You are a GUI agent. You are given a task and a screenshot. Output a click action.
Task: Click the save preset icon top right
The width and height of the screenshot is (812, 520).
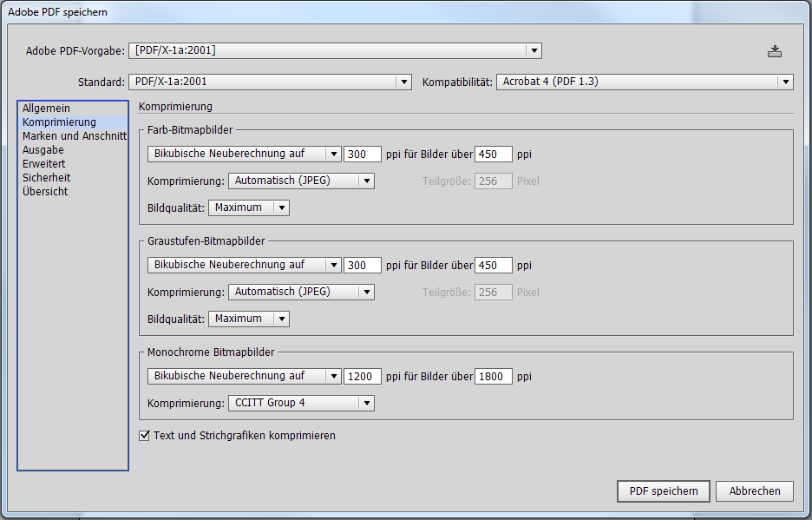(774, 51)
